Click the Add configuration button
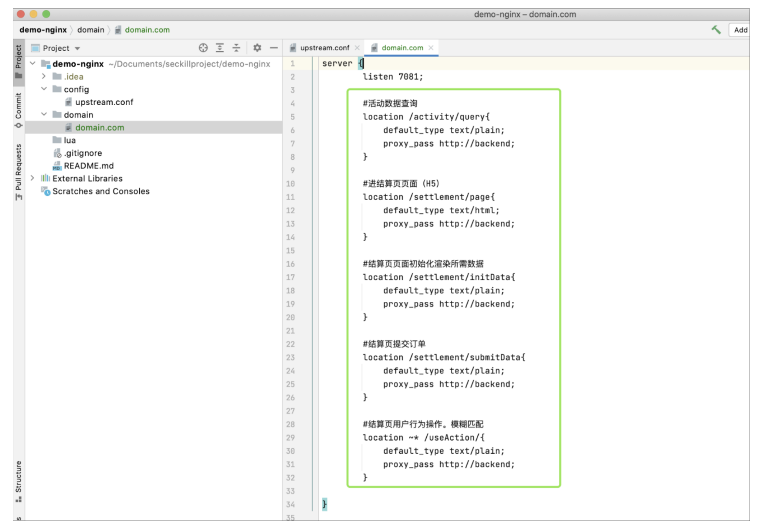The image size is (762, 532). pyautogui.click(x=740, y=30)
